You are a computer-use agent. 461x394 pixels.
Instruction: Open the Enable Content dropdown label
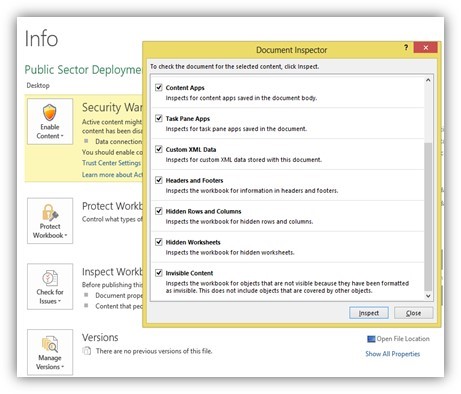tap(50, 131)
